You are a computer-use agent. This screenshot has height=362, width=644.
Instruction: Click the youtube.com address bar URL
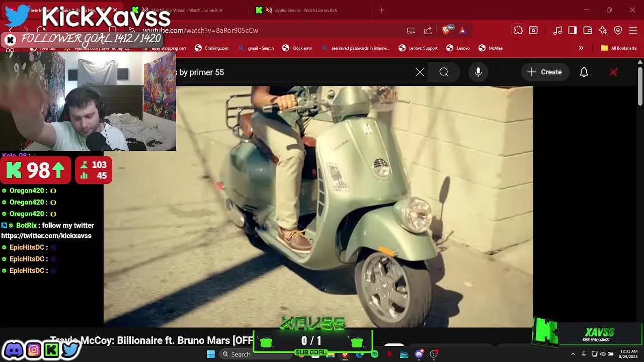[x=200, y=31]
